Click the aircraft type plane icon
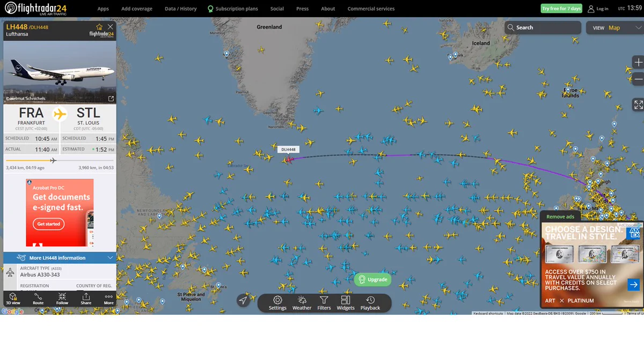Screen dimensions: 644x362 coord(10,272)
